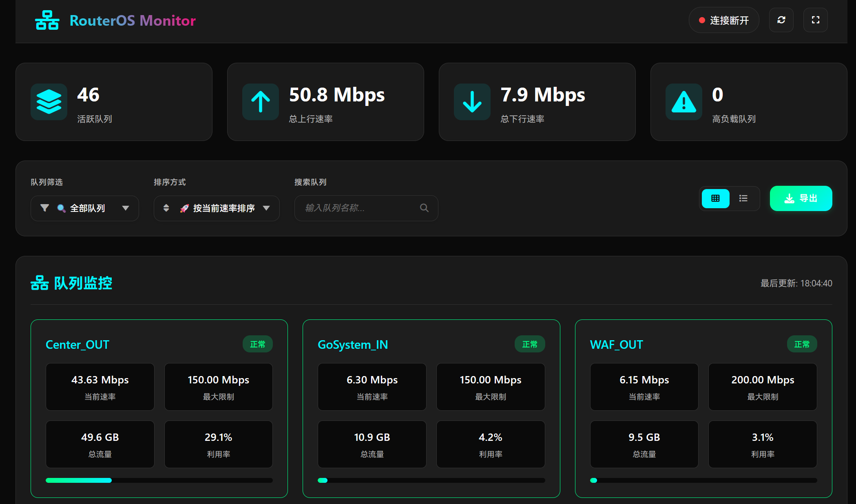Click the refresh icon button in header
This screenshot has width=856, height=504.
click(x=781, y=20)
